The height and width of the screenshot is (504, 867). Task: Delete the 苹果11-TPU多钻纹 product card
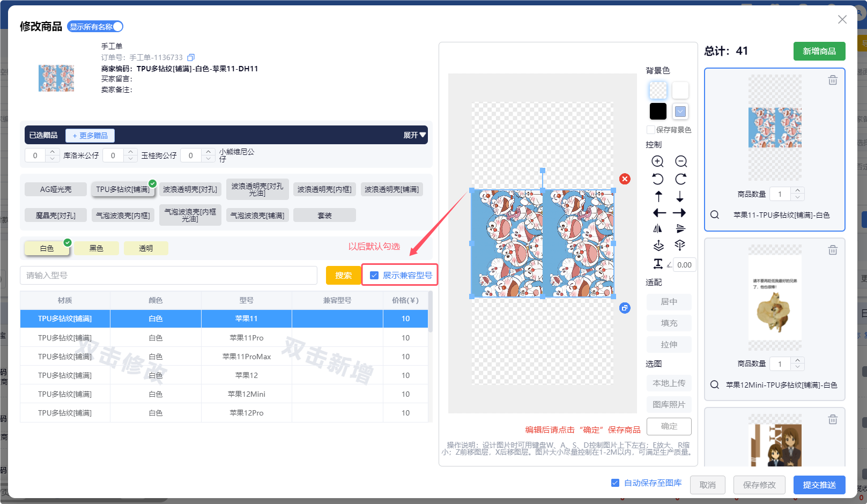(833, 80)
